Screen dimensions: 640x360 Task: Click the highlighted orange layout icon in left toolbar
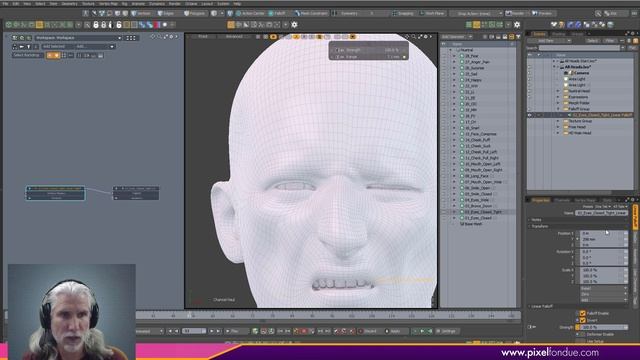pyautogui.click(x=39, y=25)
